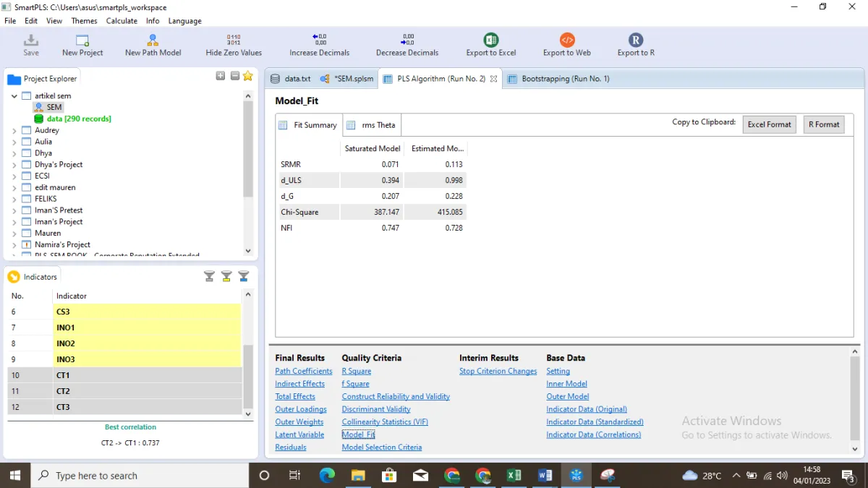Select data [290 records] tree item
The width and height of the screenshot is (868, 488).
[x=72, y=119]
